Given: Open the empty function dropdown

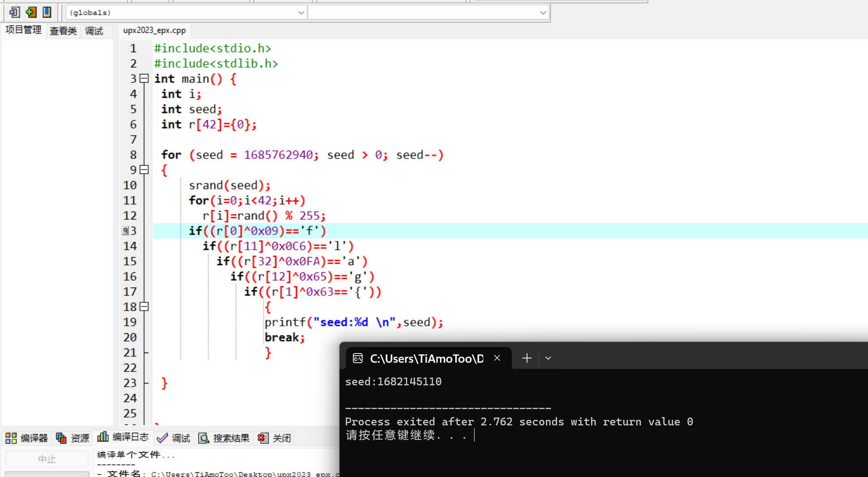Looking at the screenshot, I should [x=428, y=12].
